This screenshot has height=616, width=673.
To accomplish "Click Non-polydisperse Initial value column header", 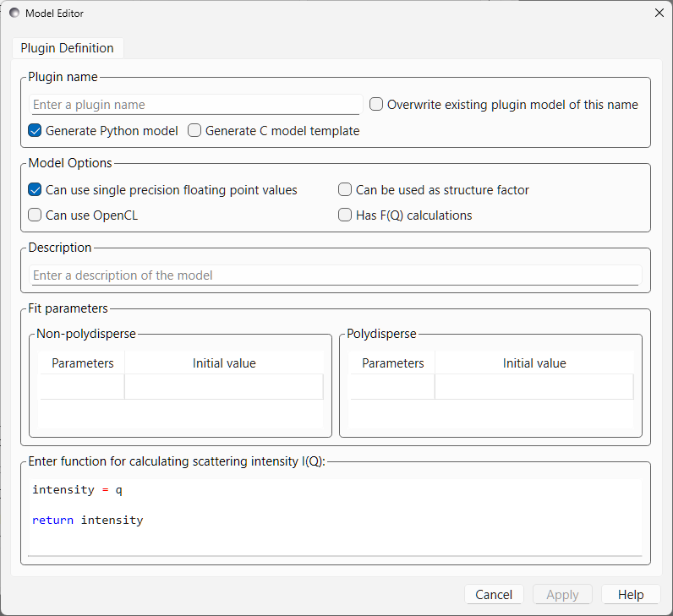I will (224, 363).
